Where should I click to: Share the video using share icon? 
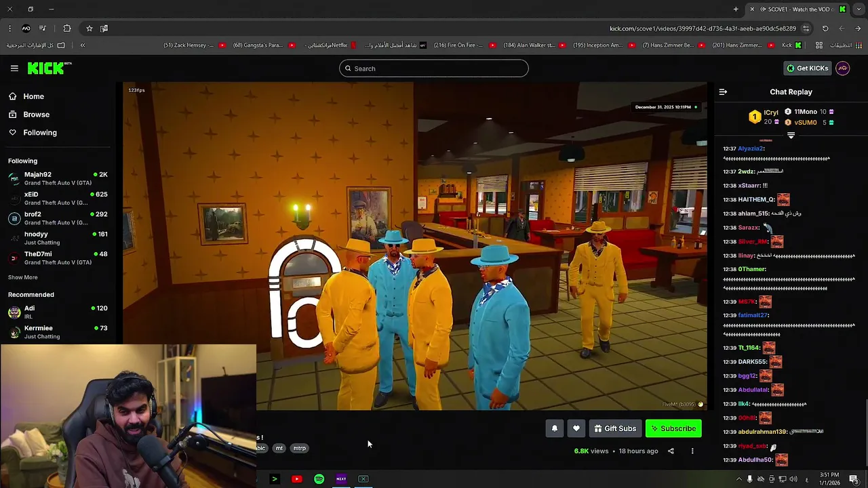pos(671,451)
